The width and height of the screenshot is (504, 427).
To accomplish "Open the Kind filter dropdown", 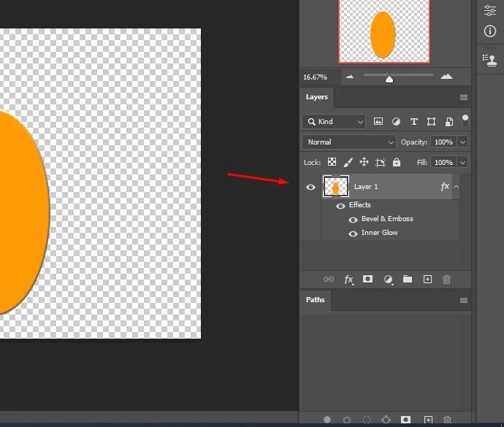I will coord(334,121).
